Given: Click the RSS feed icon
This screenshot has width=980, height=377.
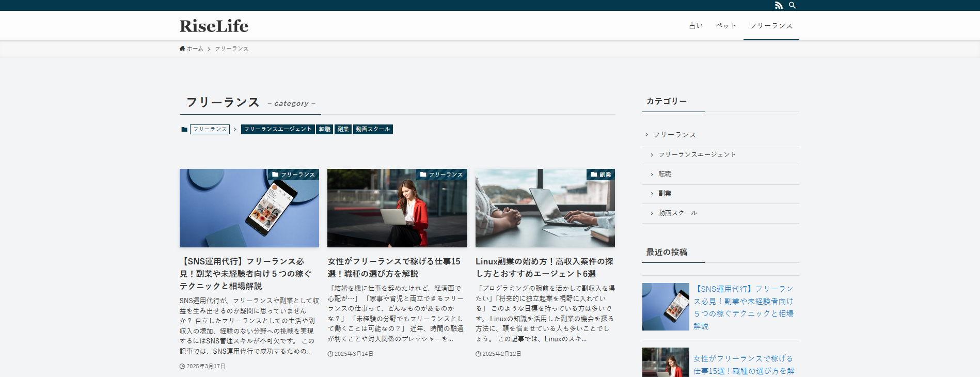Looking at the screenshot, I should 779,5.
